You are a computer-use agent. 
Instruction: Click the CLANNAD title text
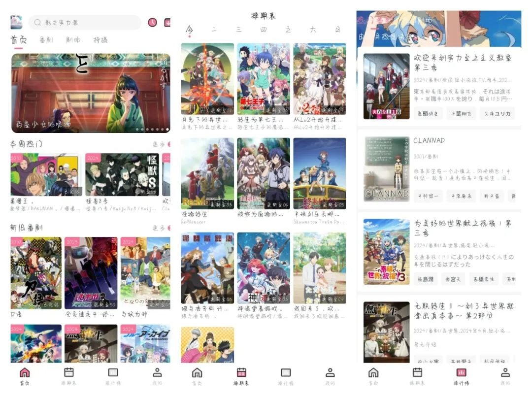click(429, 140)
